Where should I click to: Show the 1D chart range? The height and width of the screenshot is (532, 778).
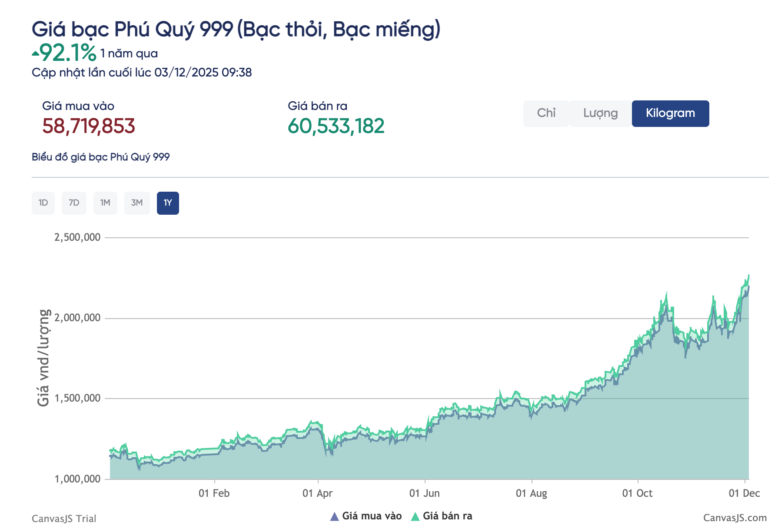pyautogui.click(x=43, y=203)
